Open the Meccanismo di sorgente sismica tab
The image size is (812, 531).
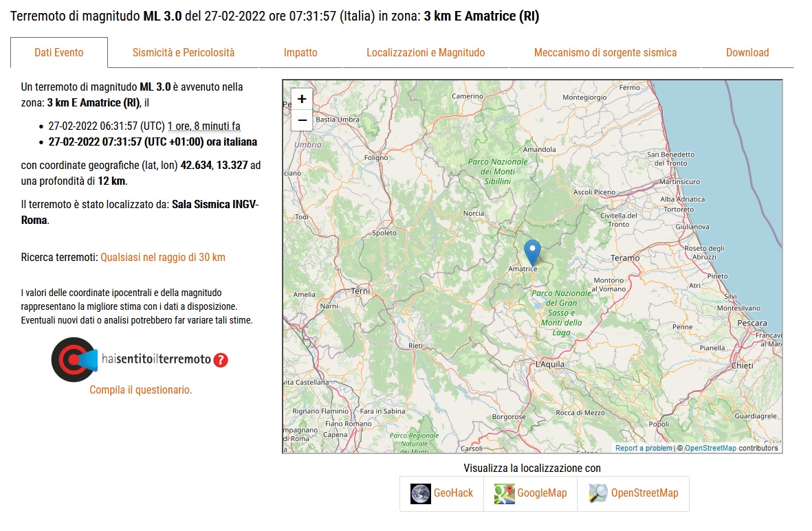[x=606, y=52]
